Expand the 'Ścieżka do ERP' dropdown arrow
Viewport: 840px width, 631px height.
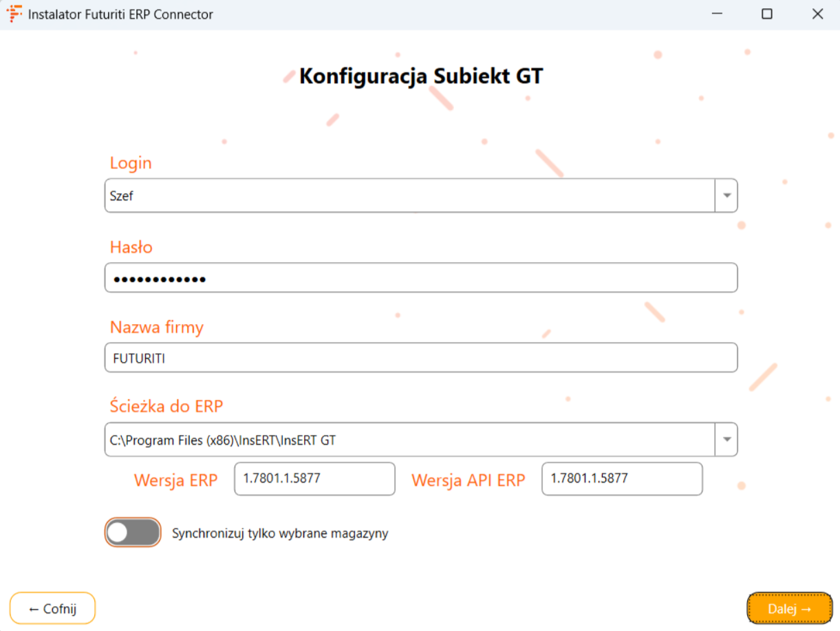tap(726, 440)
